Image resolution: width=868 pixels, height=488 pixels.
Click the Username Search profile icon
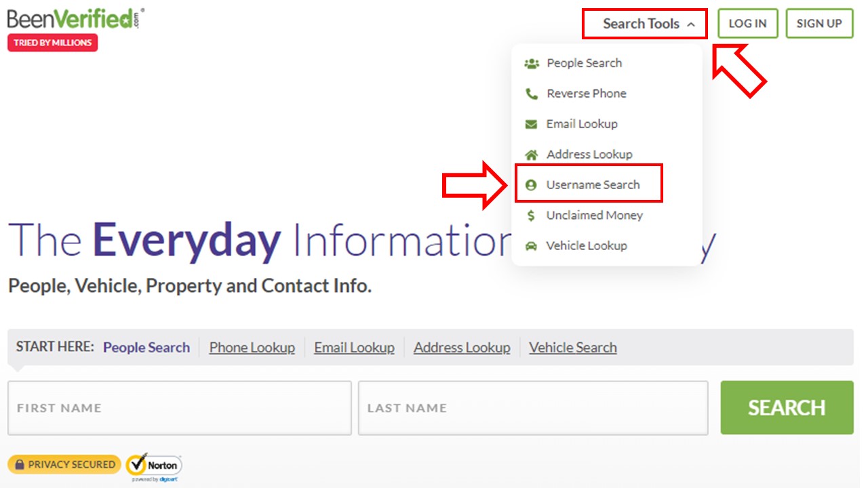(x=531, y=185)
